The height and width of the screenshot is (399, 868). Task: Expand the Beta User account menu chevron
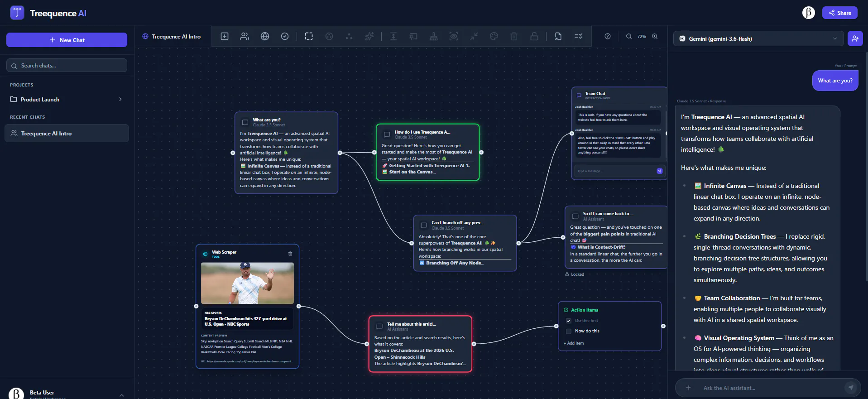tap(122, 395)
